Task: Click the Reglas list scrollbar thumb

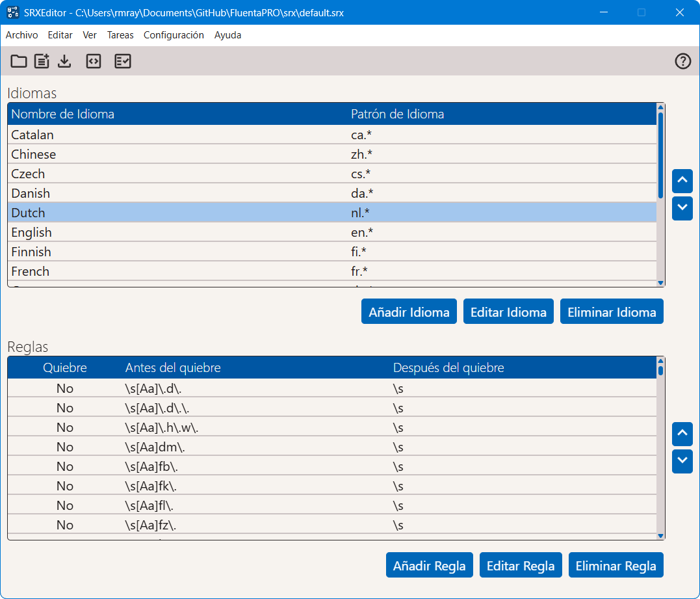Action: tap(661, 370)
